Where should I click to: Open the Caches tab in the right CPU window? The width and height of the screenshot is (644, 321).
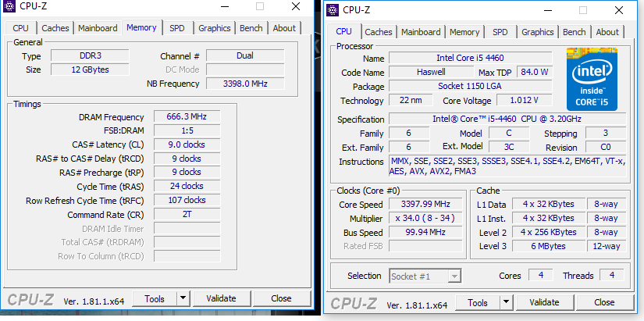click(x=379, y=32)
